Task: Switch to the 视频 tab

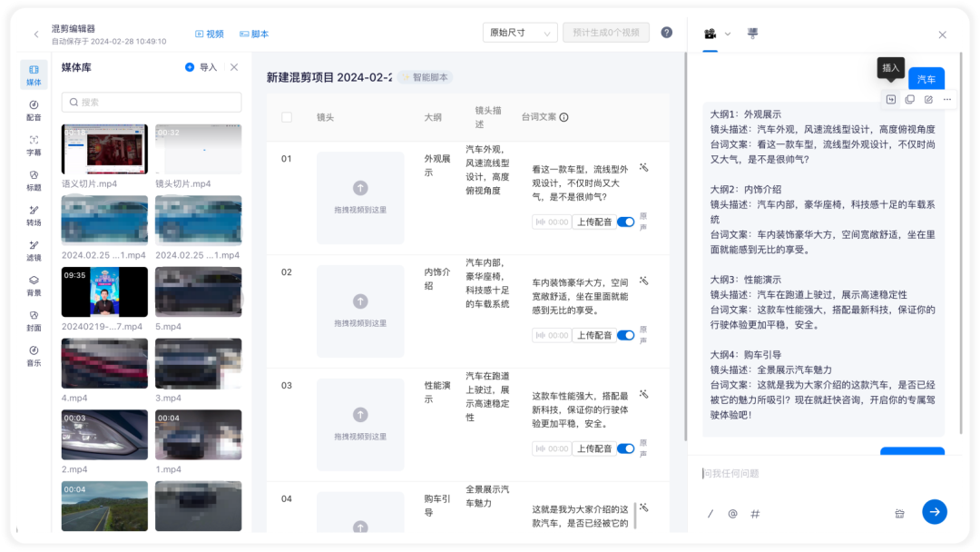Action: click(x=210, y=34)
